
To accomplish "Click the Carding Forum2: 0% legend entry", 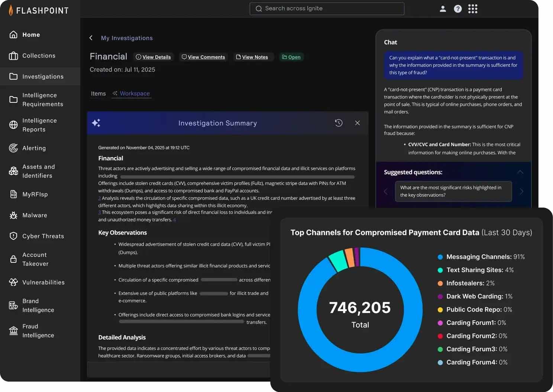I will [472, 336].
